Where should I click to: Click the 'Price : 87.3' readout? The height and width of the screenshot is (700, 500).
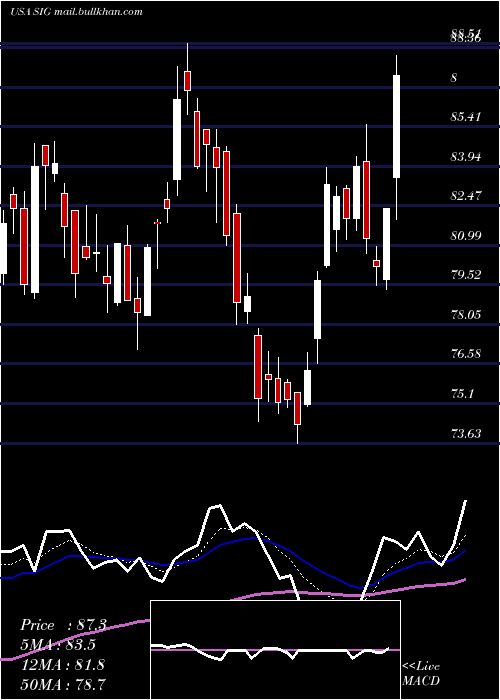pos(63,625)
